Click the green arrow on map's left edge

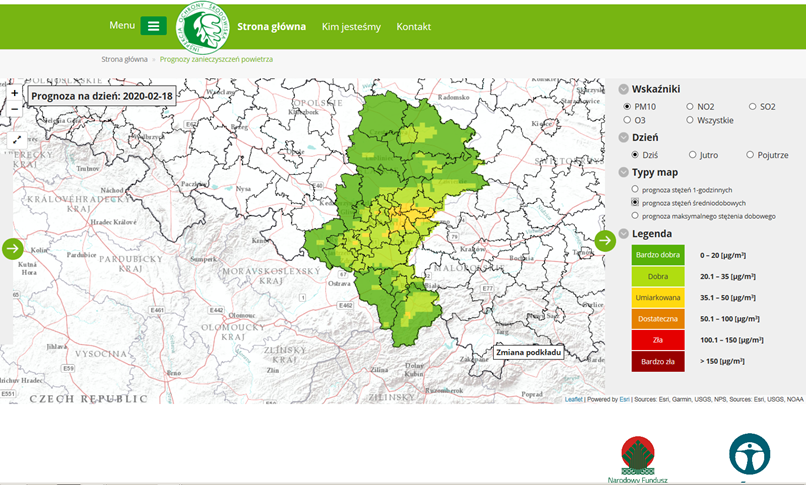(12, 248)
